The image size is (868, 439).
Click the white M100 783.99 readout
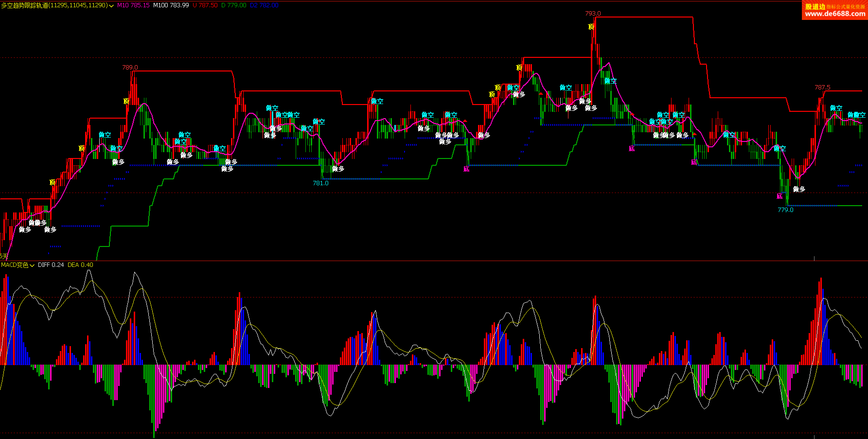point(171,5)
